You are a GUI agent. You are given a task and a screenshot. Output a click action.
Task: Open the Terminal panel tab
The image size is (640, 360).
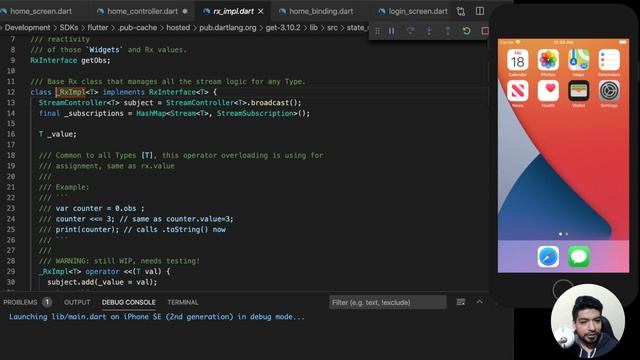[183, 302]
